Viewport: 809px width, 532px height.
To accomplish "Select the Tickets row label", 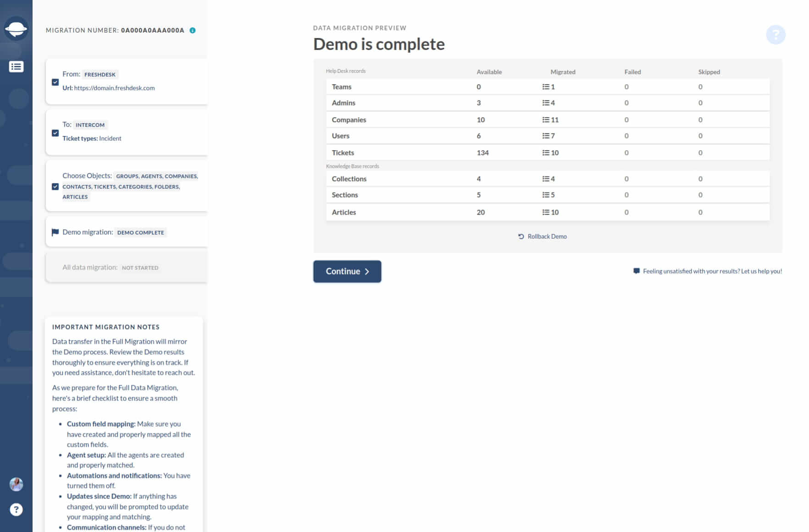I will [x=343, y=153].
